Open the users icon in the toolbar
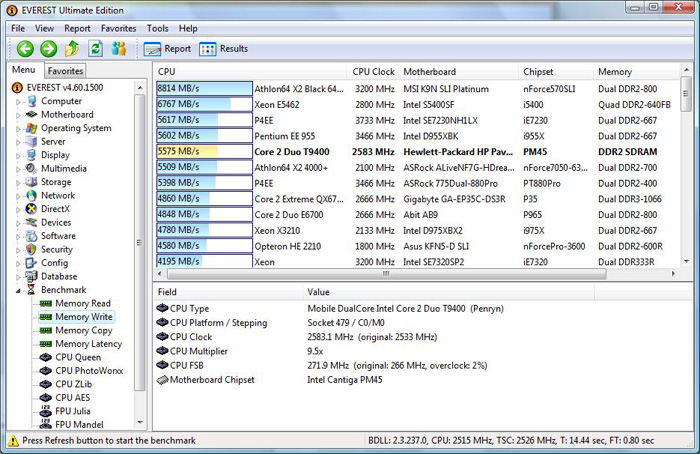Image resolution: width=700 pixels, height=454 pixels. 119,49
